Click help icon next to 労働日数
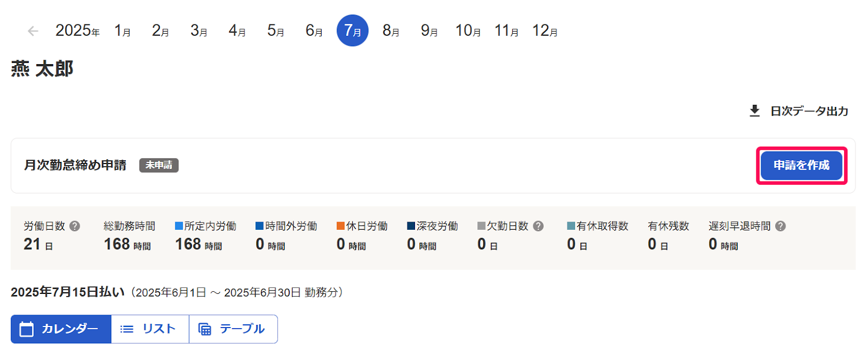 pyautogui.click(x=75, y=226)
